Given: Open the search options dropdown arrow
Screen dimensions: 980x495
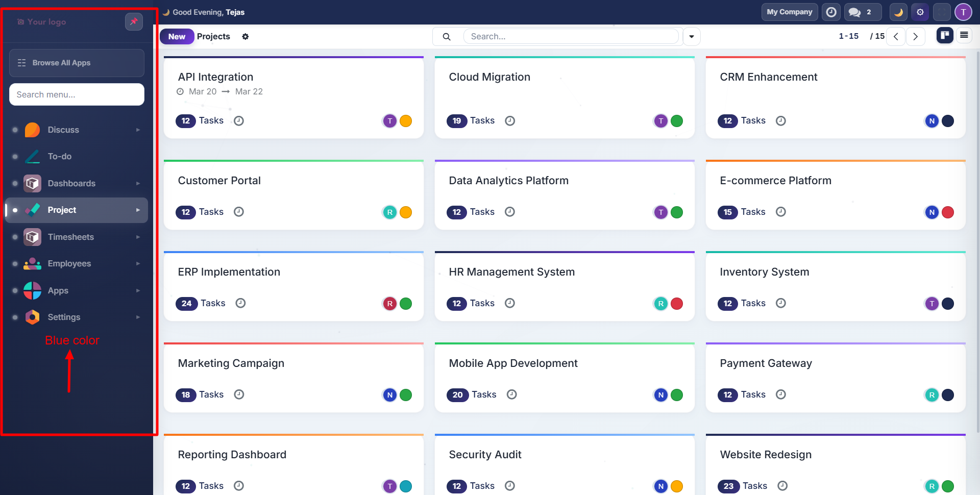Looking at the screenshot, I should (x=692, y=37).
